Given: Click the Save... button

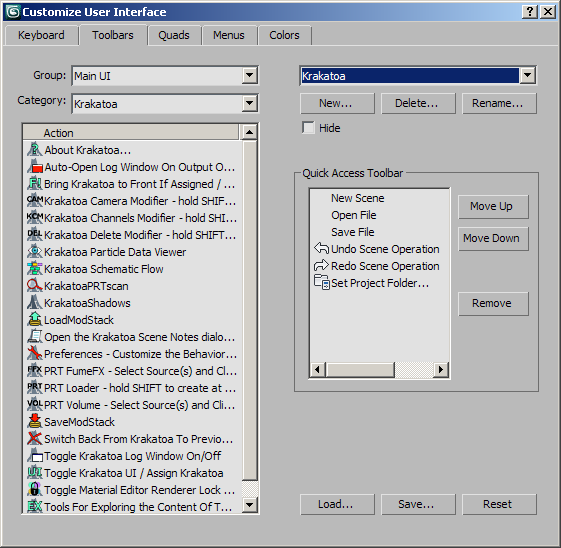Looking at the screenshot, I should [418, 504].
